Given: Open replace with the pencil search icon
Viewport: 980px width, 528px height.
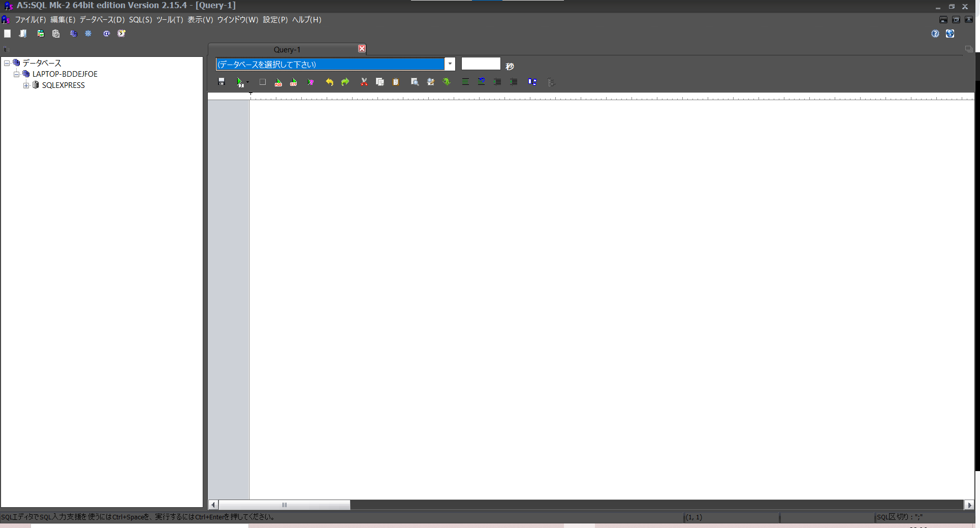Looking at the screenshot, I should point(431,82).
